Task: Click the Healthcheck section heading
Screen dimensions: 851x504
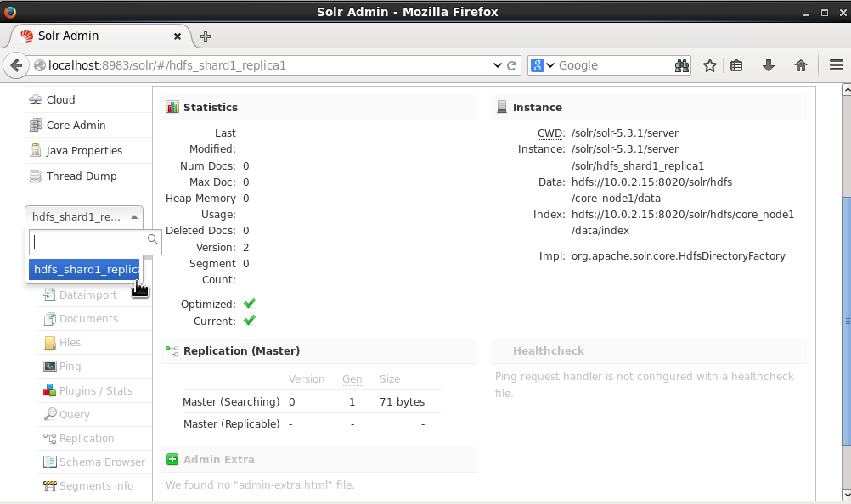Action: [549, 350]
